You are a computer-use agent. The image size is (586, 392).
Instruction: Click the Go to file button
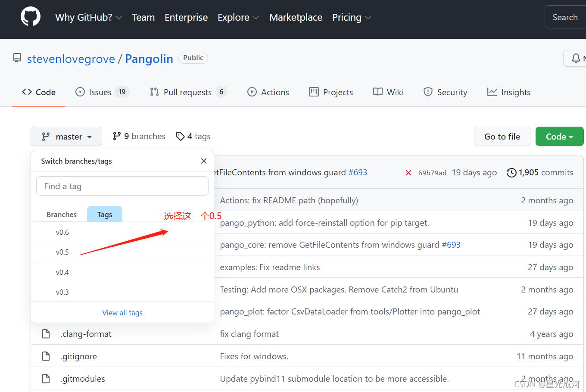click(x=502, y=137)
